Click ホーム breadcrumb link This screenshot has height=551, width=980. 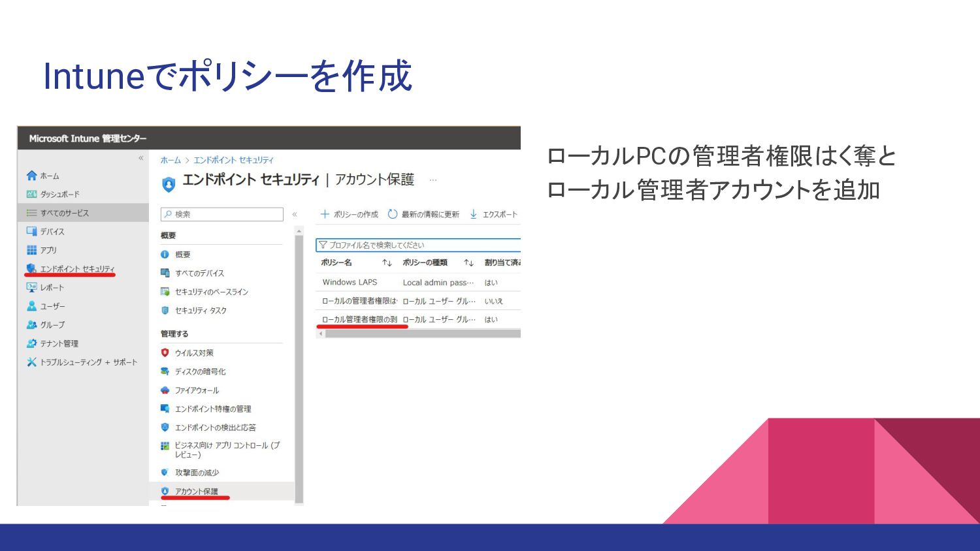(171, 160)
